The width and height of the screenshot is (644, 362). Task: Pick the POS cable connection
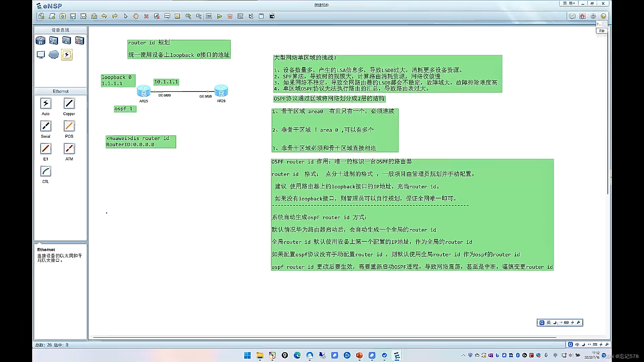(69, 126)
